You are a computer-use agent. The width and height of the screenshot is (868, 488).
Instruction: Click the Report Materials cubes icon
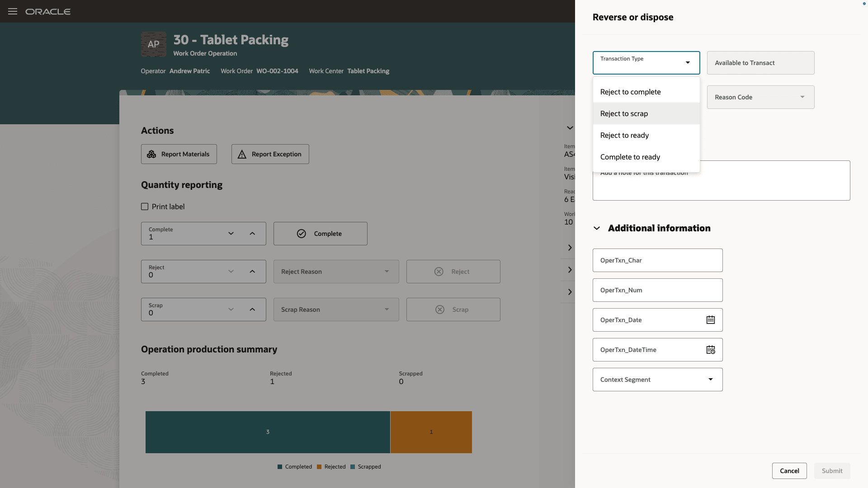151,154
